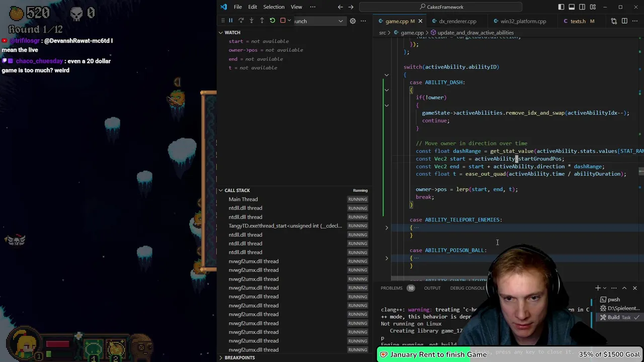Toggle the secondary side bar layout icon
The width and height of the screenshot is (644, 362).
tap(582, 7)
